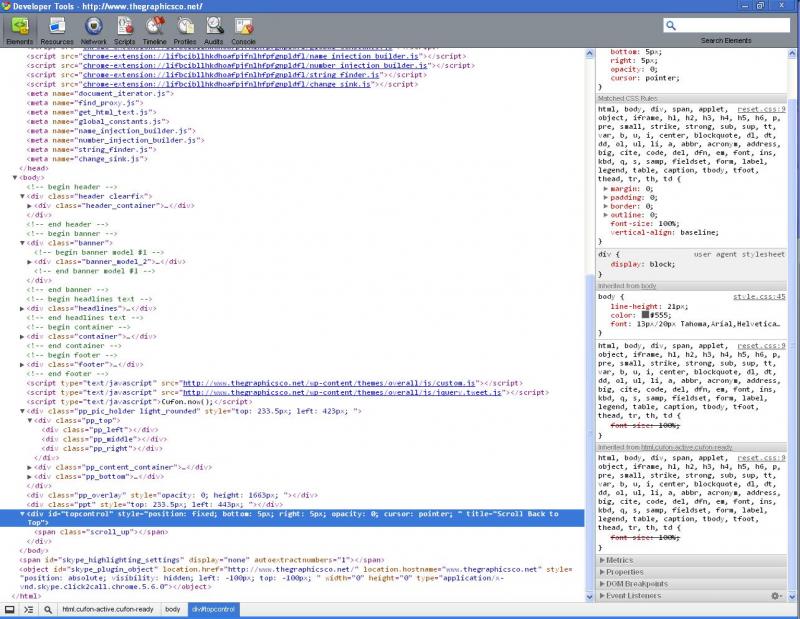Image resolution: width=800 pixels, height=619 pixels.
Task: Expand the margin CSS property
Action: (606, 189)
